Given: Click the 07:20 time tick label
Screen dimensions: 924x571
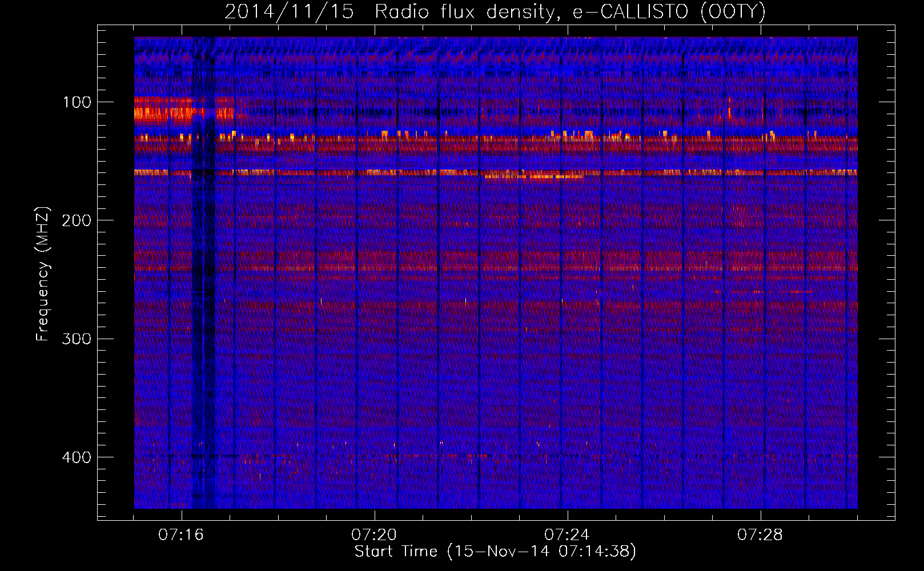Looking at the screenshot, I should pyautogui.click(x=375, y=535).
